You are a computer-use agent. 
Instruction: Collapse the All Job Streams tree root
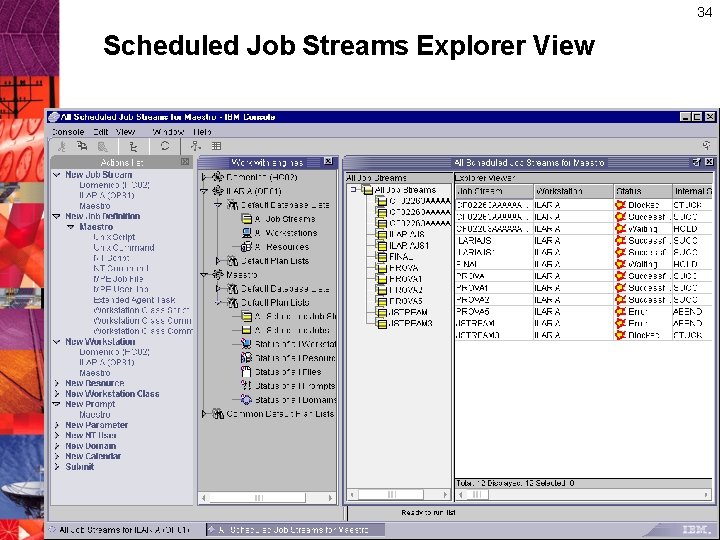(x=353, y=189)
